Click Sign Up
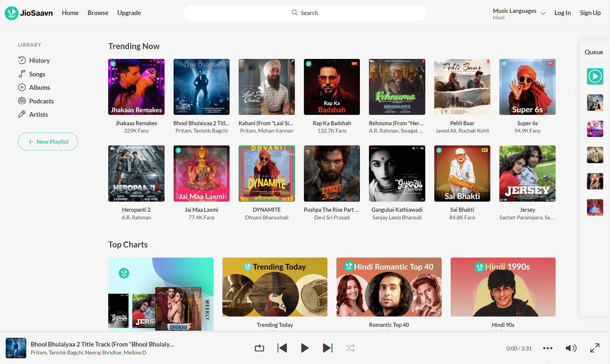This screenshot has width=610, height=364. (590, 13)
